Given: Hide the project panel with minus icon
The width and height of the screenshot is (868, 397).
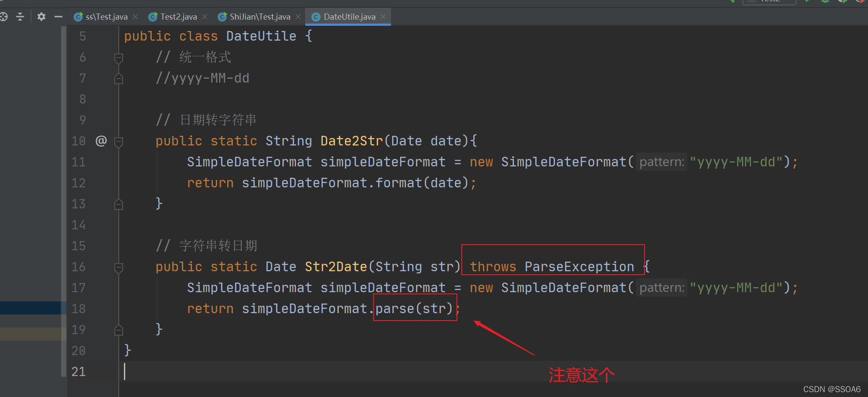Looking at the screenshot, I should 58,17.
